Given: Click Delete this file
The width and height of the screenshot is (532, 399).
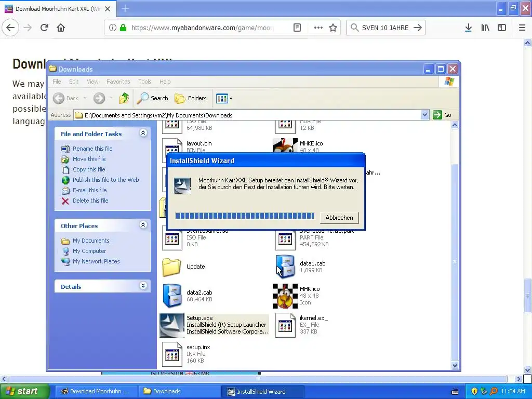Looking at the screenshot, I should (x=90, y=201).
